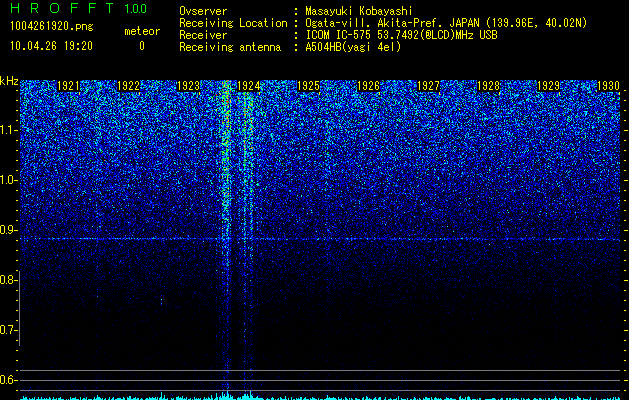629x400 pixels.
Task: Click the A504HB(yagi 4el) antenna text
Action: pos(353,47)
